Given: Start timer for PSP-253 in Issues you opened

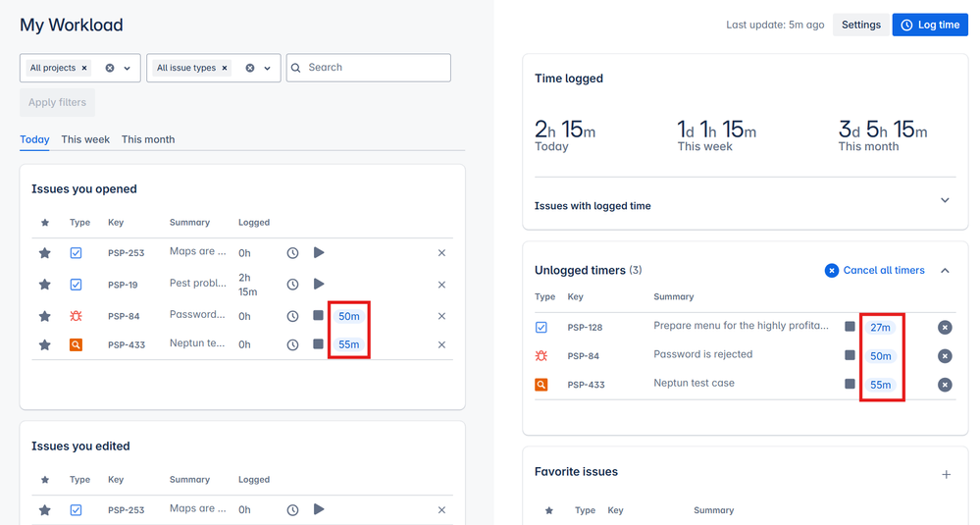Looking at the screenshot, I should [x=319, y=252].
